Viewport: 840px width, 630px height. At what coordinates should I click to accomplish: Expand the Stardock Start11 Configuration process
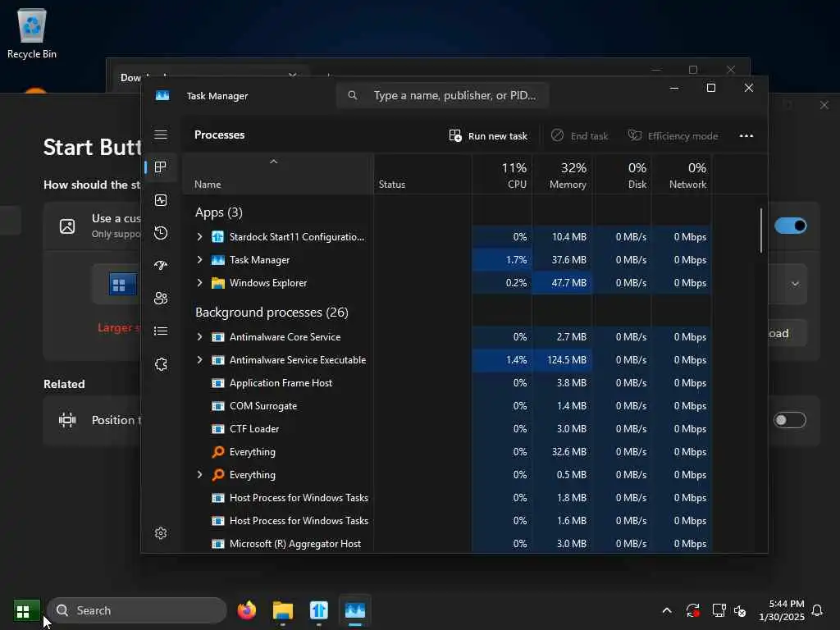pos(200,237)
